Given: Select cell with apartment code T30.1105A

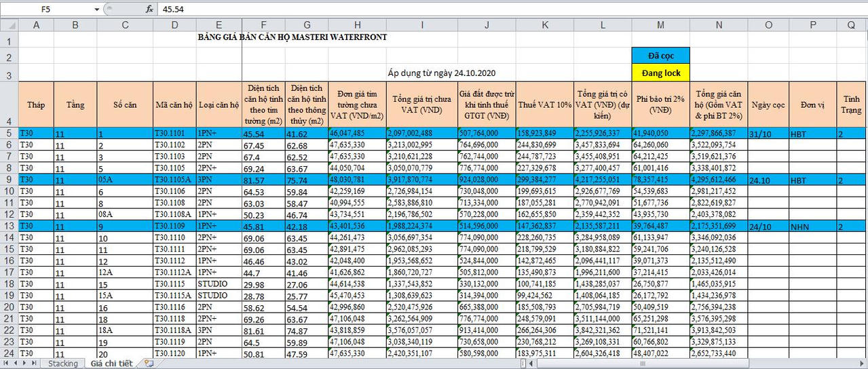Looking at the screenshot, I should [x=174, y=180].
